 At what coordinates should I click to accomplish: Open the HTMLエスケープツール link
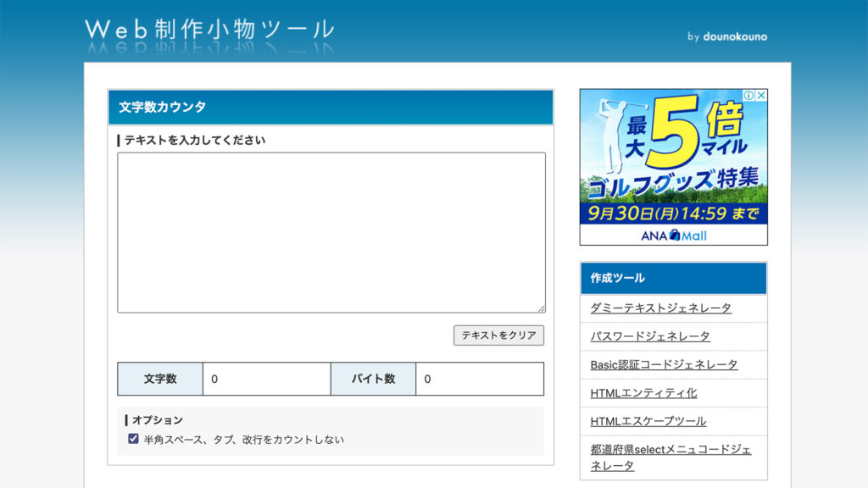pos(648,421)
